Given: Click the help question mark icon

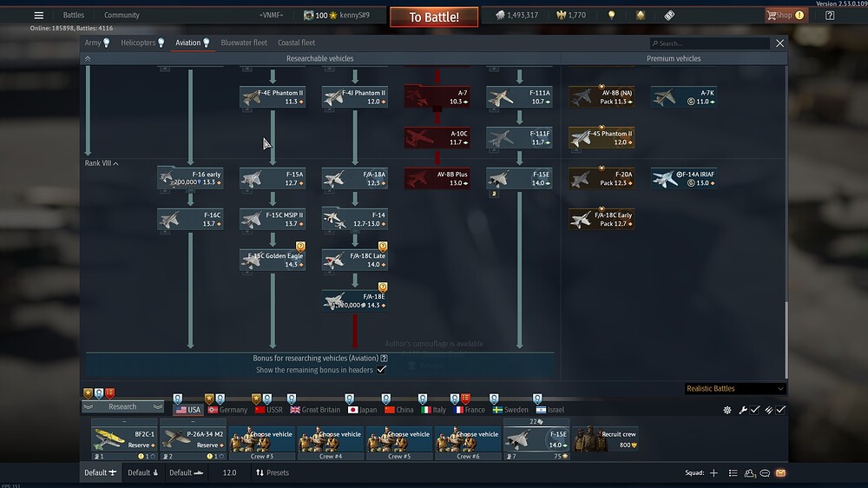Looking at the screenshot, I should pos(830,16).
